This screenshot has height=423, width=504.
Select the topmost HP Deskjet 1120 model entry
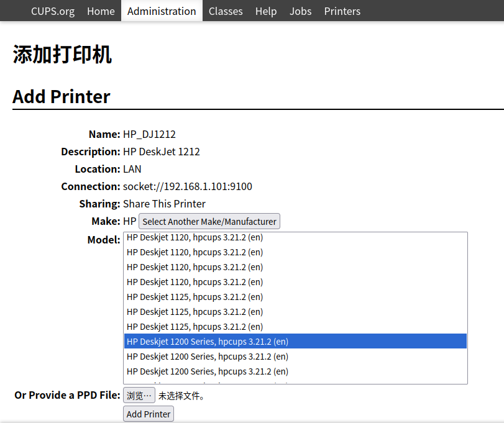click(x=195, y=237)
